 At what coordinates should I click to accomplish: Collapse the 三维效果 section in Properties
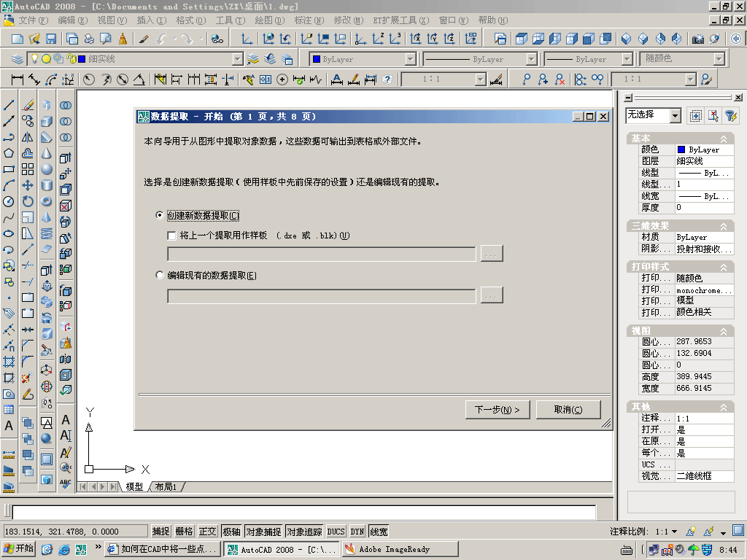tap(724, 226)
